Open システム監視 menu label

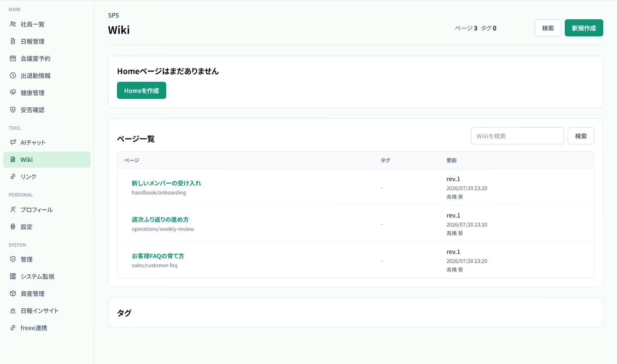pyautogui.click(x=37, y=277)
